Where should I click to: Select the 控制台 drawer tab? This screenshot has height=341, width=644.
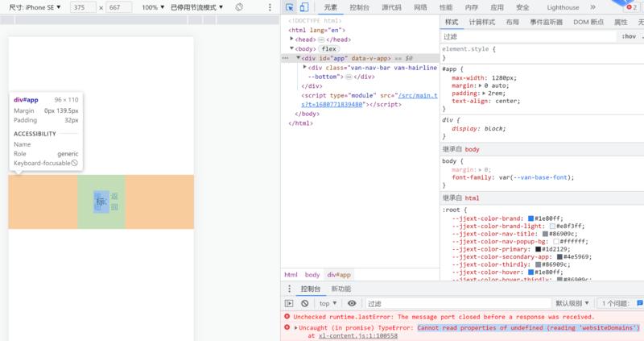[x=310, y=289]
